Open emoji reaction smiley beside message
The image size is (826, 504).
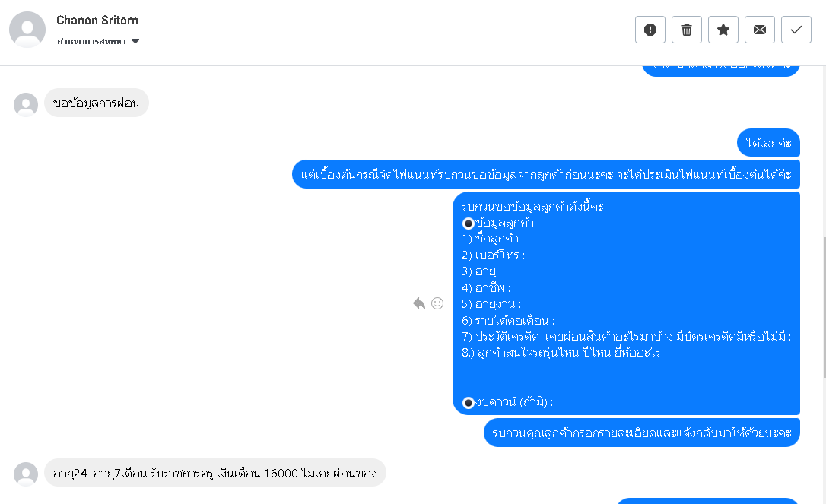[x=437, y=303]
